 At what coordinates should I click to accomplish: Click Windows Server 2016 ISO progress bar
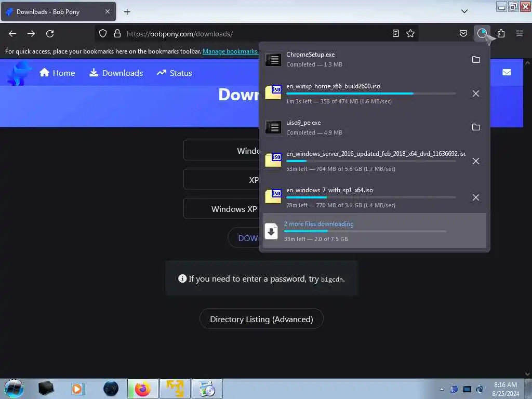pyautogui.click(x=371, y=161)
